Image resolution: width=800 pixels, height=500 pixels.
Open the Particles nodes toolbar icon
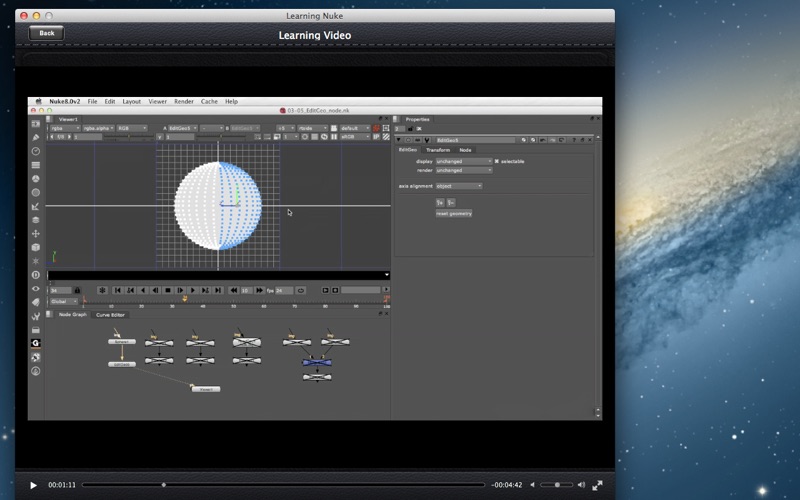pyautogui.click(x=36, y=261)
